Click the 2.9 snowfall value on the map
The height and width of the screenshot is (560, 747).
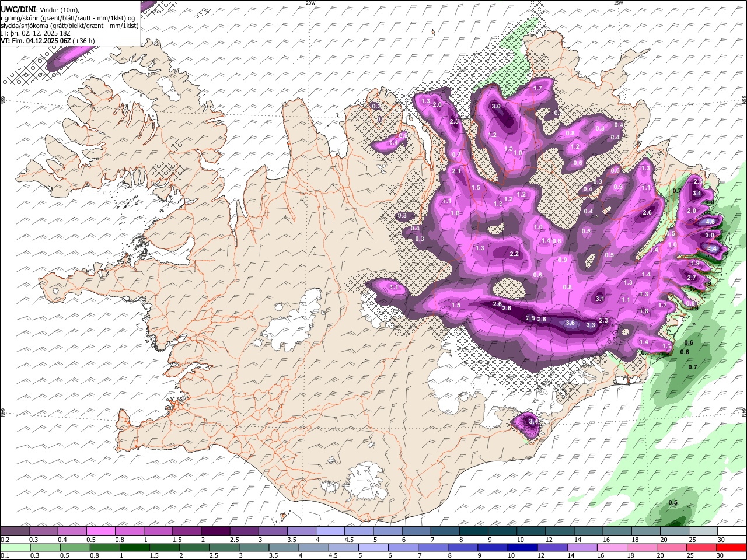(x=530, y=318)
